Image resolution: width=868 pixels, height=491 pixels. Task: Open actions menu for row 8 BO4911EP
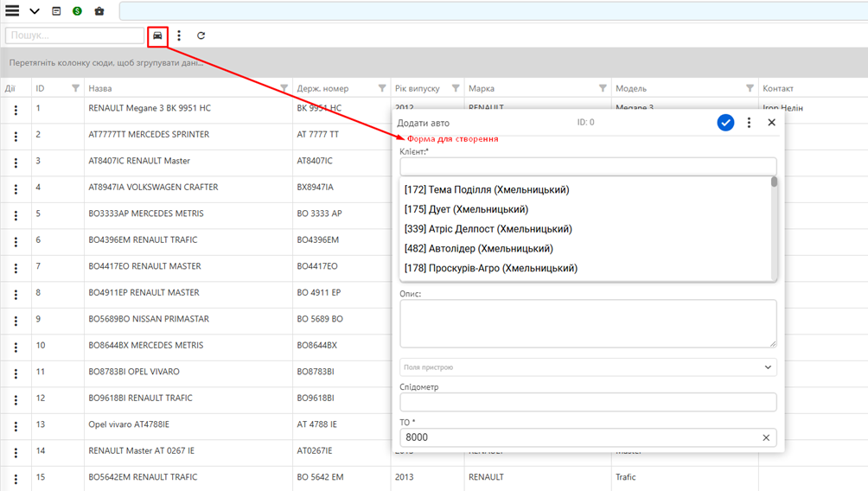click(16, 295)
